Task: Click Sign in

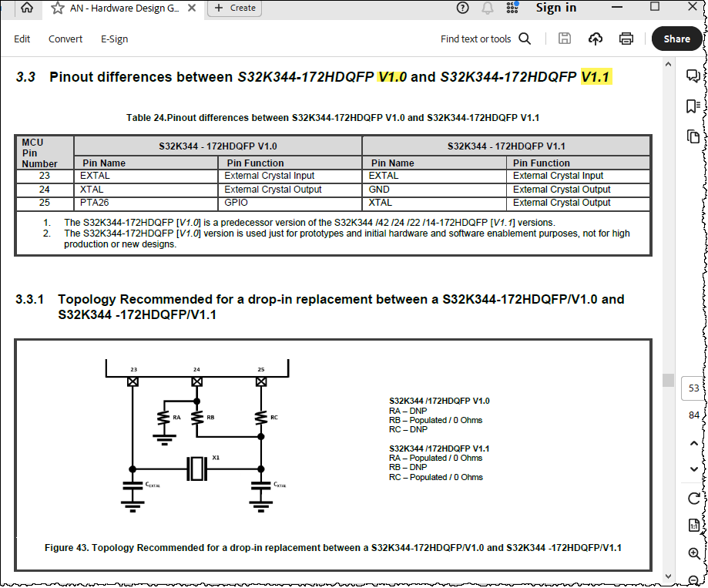Action: coord(555,8)
